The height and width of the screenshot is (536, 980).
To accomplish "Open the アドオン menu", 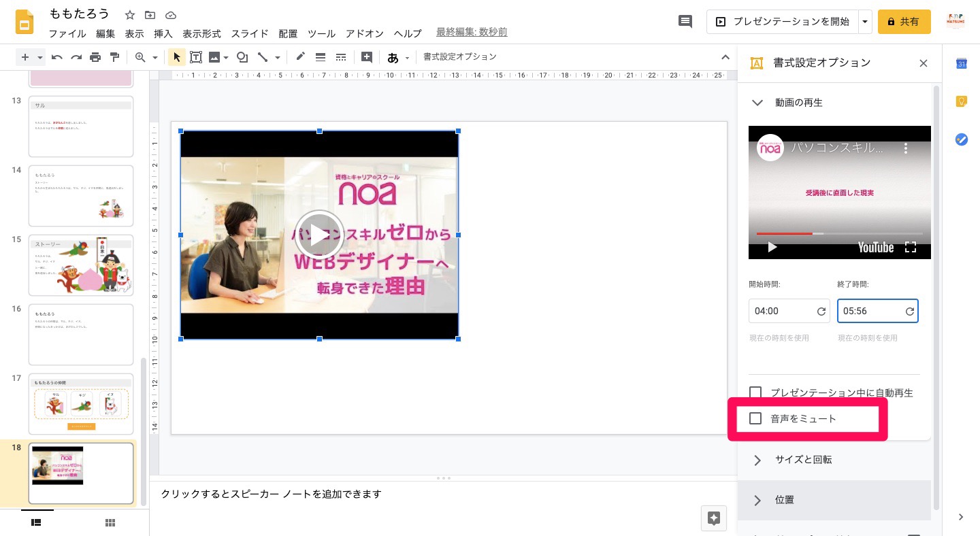I will point(365,33).
